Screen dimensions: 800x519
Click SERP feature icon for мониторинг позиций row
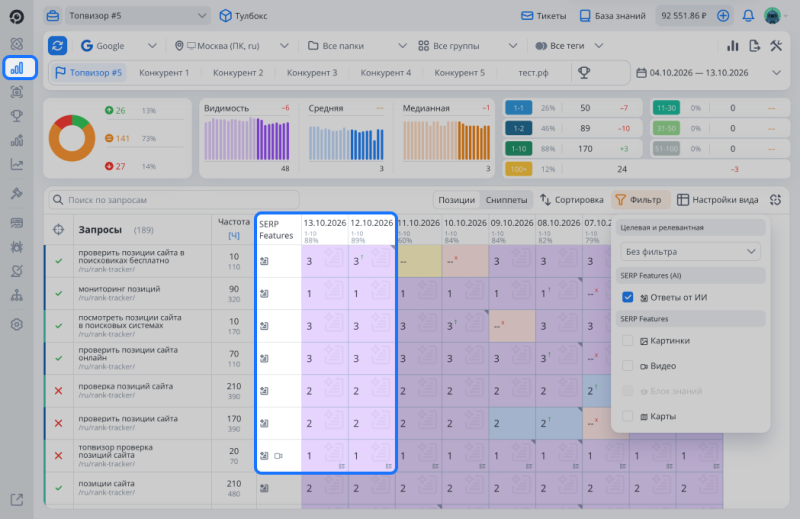coord(264,293)
